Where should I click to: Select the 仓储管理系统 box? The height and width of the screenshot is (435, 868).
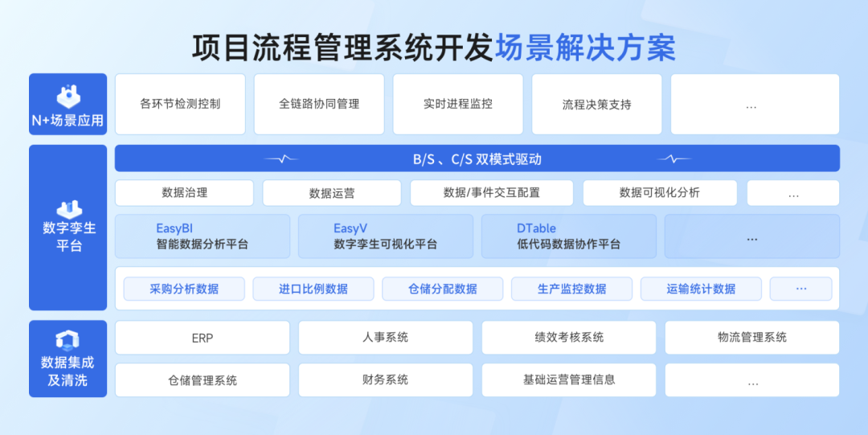203,380
